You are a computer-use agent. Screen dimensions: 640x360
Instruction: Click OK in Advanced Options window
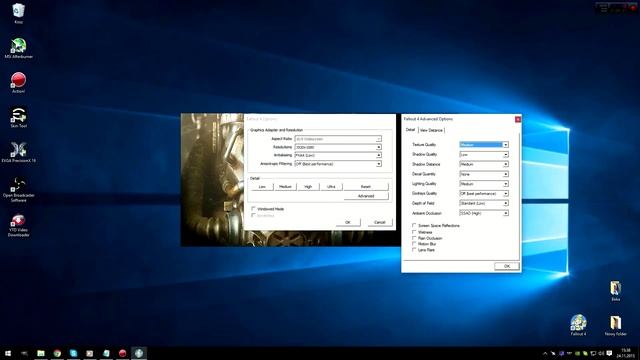click(507, 266)
